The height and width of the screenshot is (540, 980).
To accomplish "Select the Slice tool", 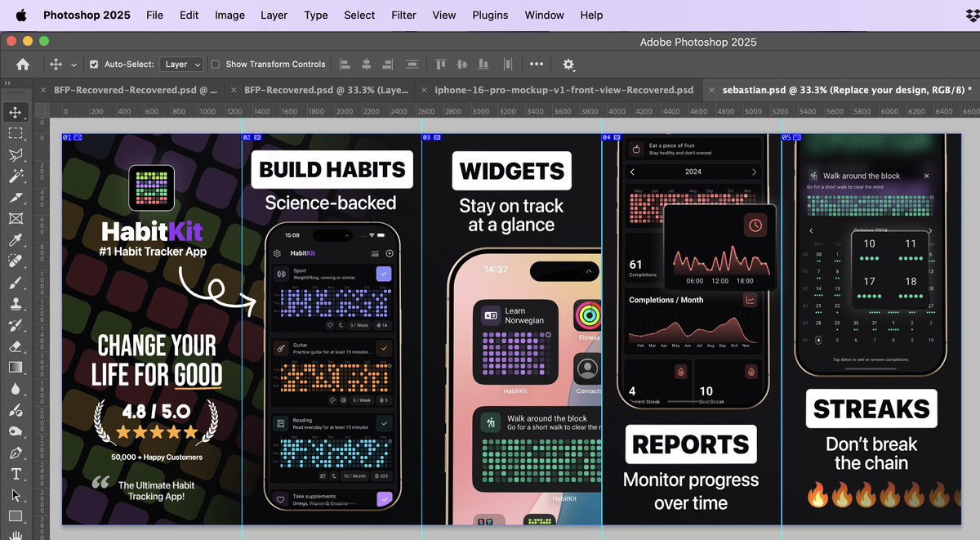I will (x=16, y=197).
